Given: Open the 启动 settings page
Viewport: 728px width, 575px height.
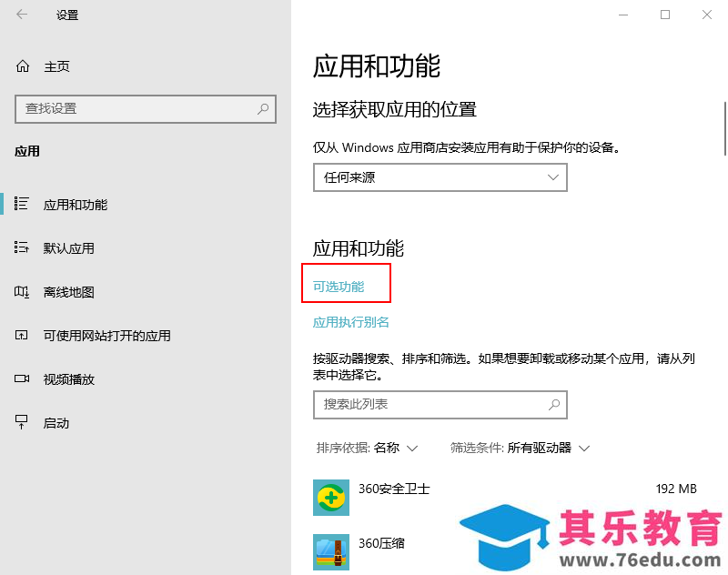Looking at the screenshot, I should coord(55,422).
